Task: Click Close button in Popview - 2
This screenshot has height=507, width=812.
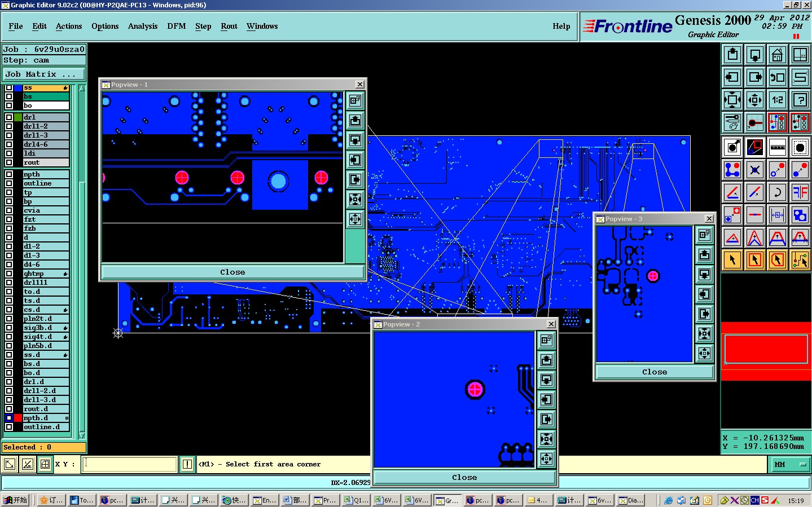Action: tap(464, 477)
